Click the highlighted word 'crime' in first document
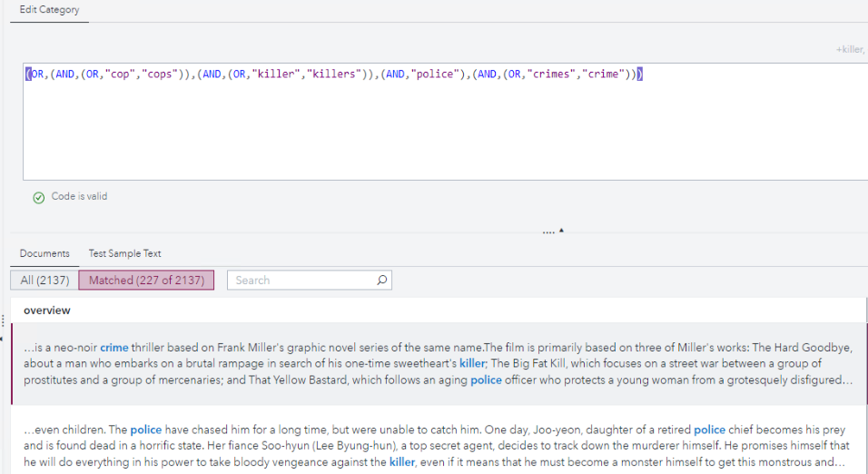The image size is (868, 474). coord(114,348)
